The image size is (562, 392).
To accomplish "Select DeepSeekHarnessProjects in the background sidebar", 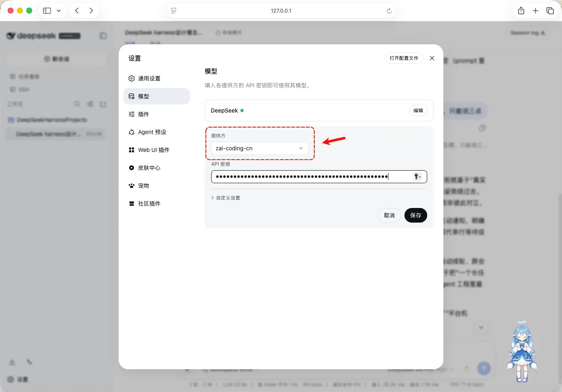I will [x=52, y=120].
